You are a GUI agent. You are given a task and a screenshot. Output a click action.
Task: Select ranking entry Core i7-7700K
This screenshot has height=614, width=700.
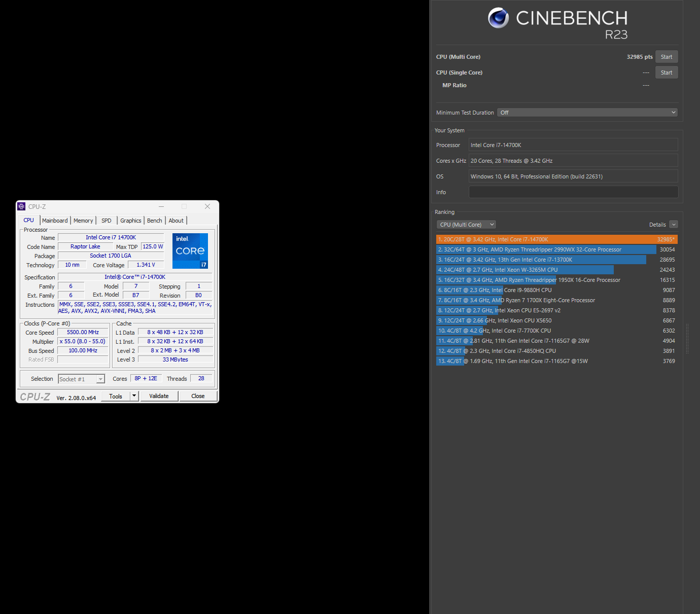[557, 331]
